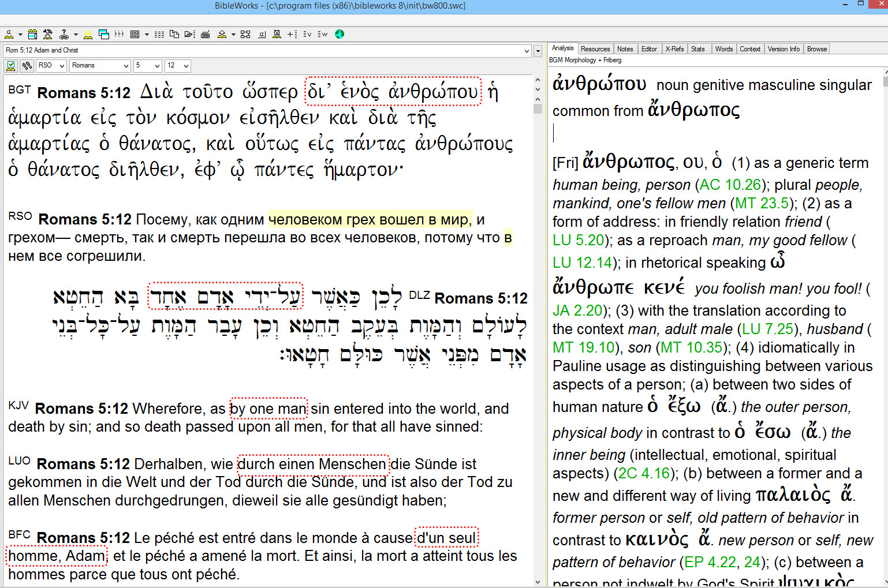Click the window layout icon with cyan bar
Image resolution: width=888 pixels, height=588 pixels.
tap(33, 34)
